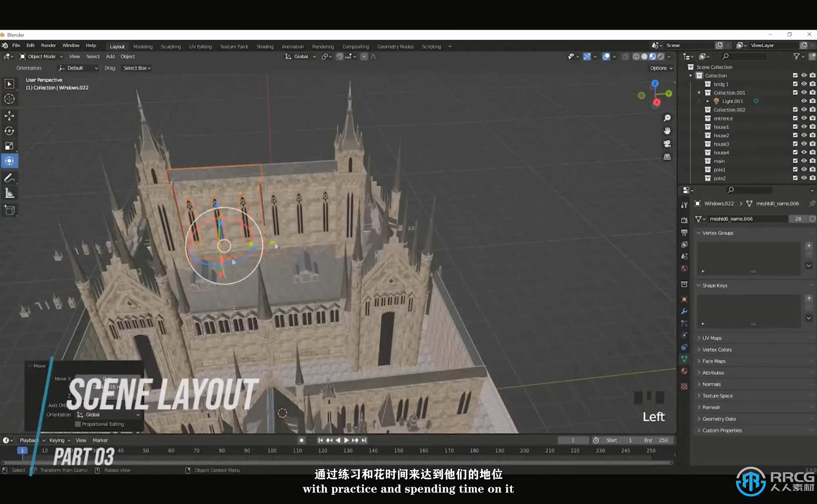Select the Add Cube tool
Screen dimensions: 817x504
click(x=9, y=210)
